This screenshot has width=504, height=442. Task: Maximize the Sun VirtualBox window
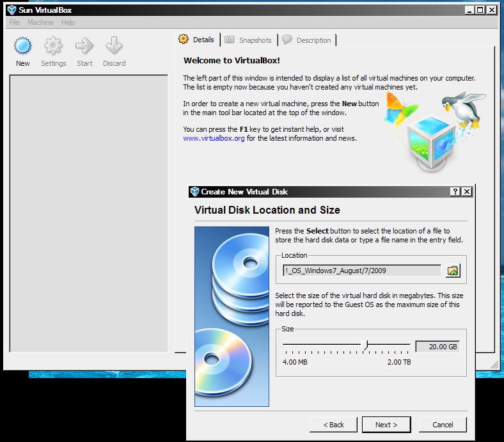[480, 10]
